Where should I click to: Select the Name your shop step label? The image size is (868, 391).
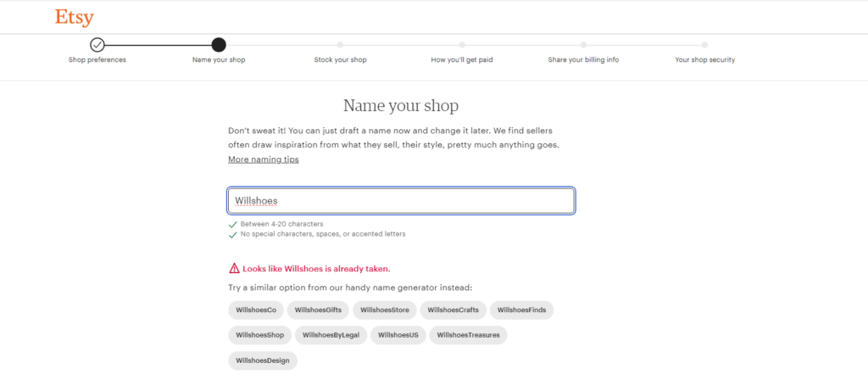click(x=219, y=60)
